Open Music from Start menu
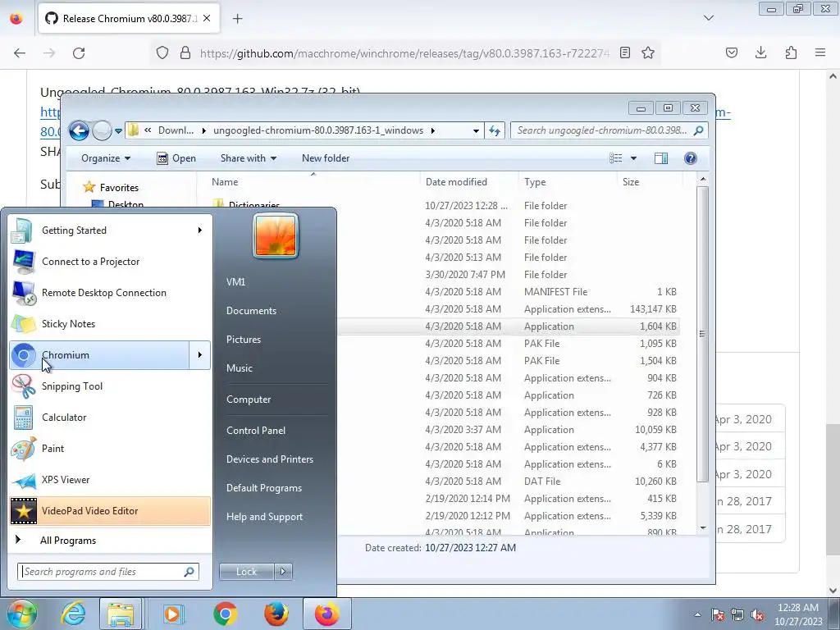 point(239,368)
